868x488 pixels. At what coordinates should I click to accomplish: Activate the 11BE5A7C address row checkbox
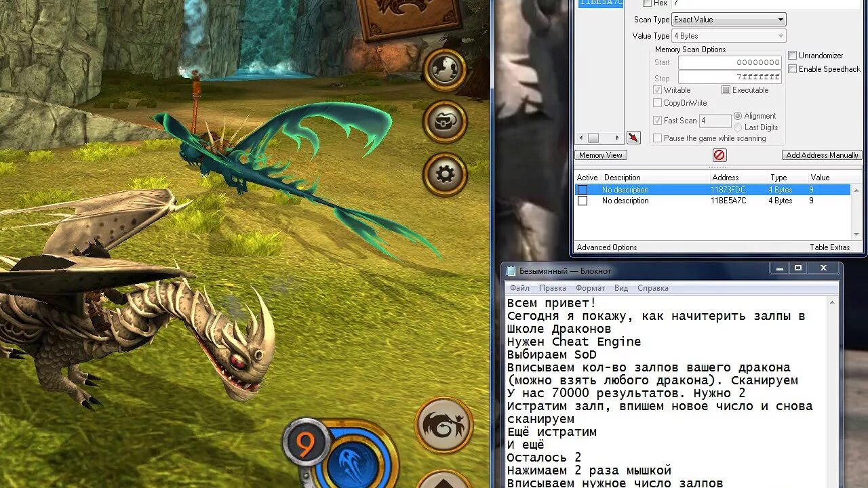(x=582, y=201)
